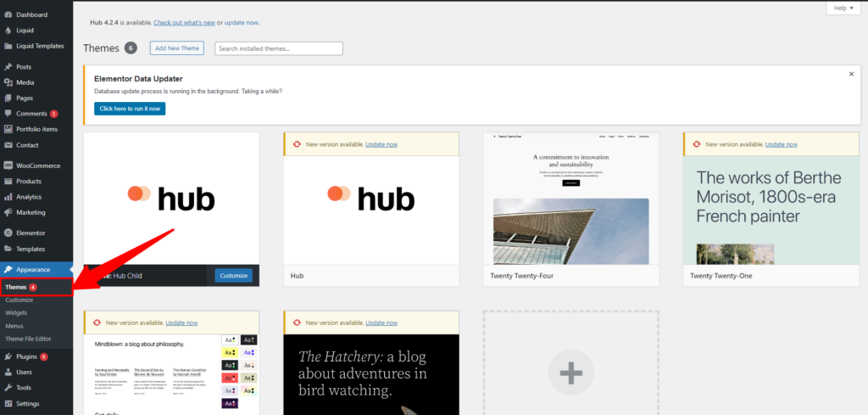Click 'Click here to run it now' button

point(130,109)
